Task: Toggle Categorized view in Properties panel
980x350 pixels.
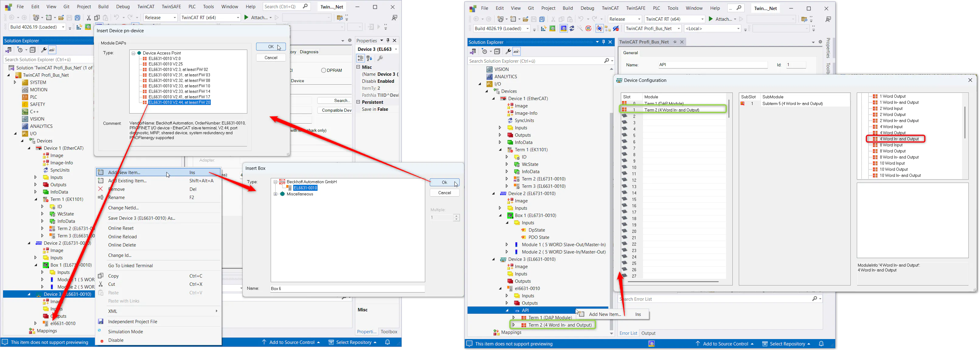Action: pyautogui.click(x=360, y=58)
